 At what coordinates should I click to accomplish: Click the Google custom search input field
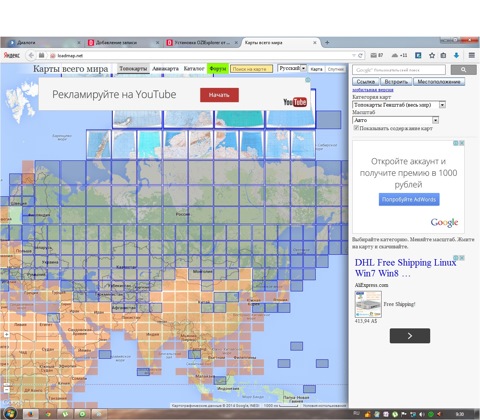[399, 70]
